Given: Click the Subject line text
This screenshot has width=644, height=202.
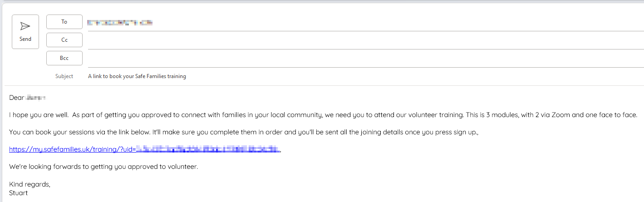Looking at the screenshot, I should pos(137,76).
